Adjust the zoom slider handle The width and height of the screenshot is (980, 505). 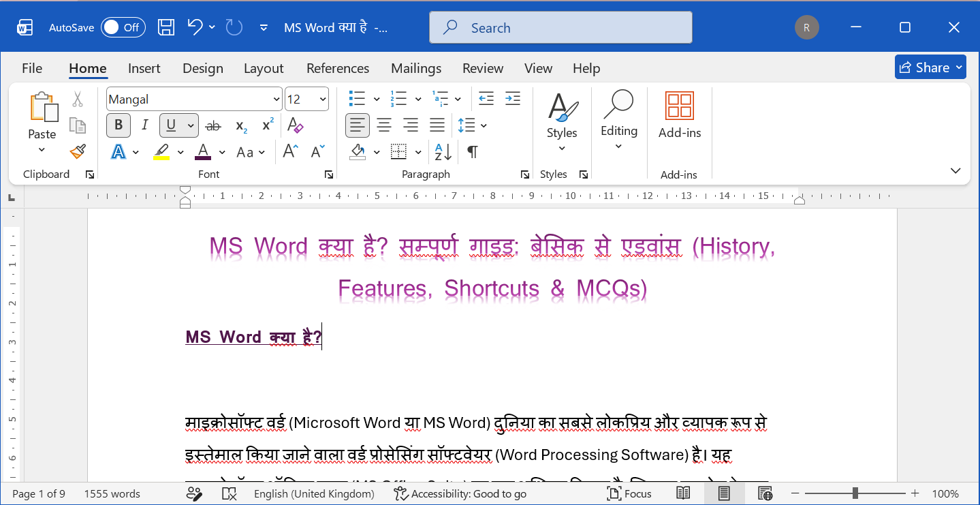tap(855, 493)
